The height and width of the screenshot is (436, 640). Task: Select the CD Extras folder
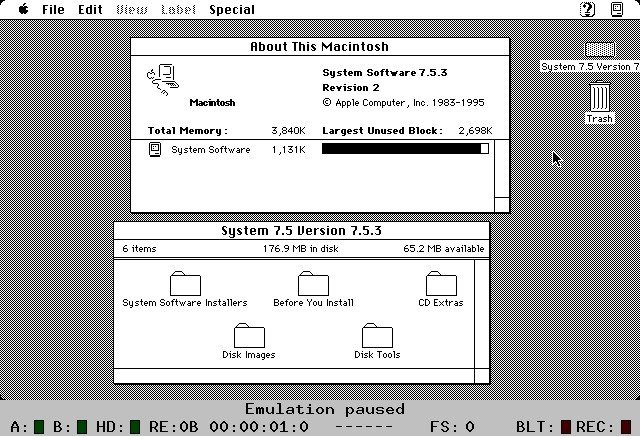[x=441, y=283]
